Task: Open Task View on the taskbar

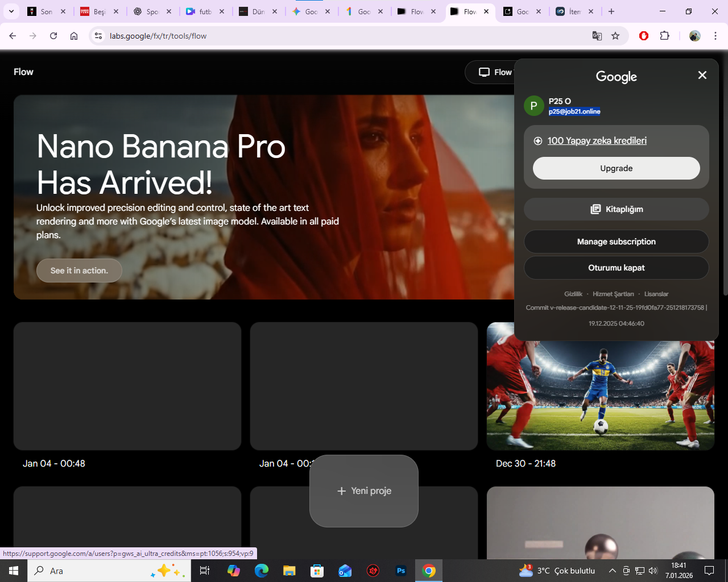Action: [205, 571]
